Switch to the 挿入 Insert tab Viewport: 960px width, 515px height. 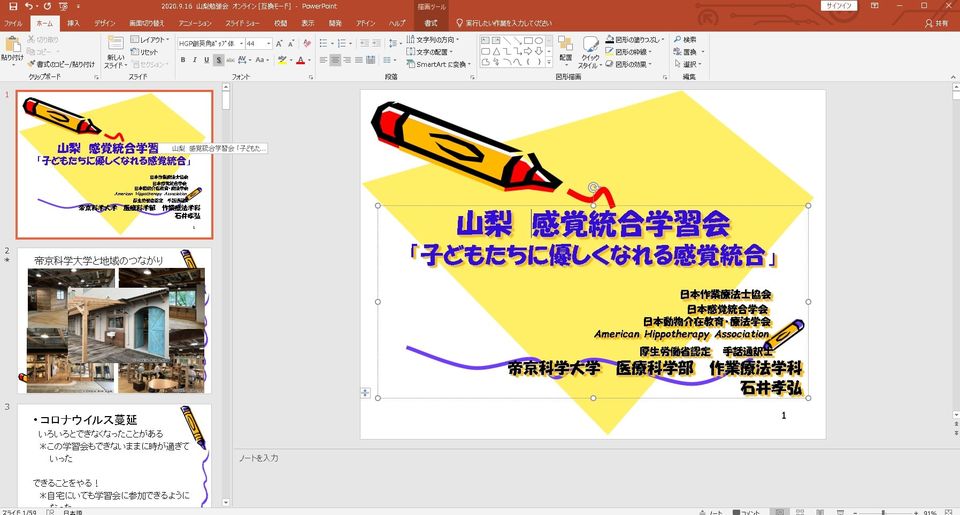tap(73, 22)
